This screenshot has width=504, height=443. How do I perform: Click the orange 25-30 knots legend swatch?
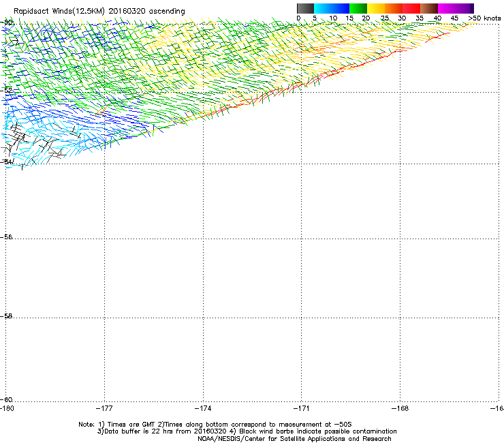[x=394, y=8]
